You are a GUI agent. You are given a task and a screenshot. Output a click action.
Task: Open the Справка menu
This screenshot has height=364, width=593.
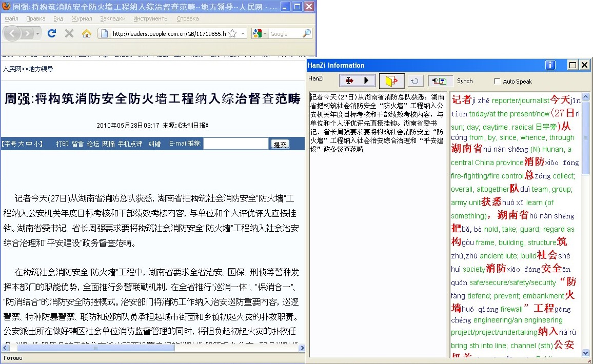tap(187, 18)
